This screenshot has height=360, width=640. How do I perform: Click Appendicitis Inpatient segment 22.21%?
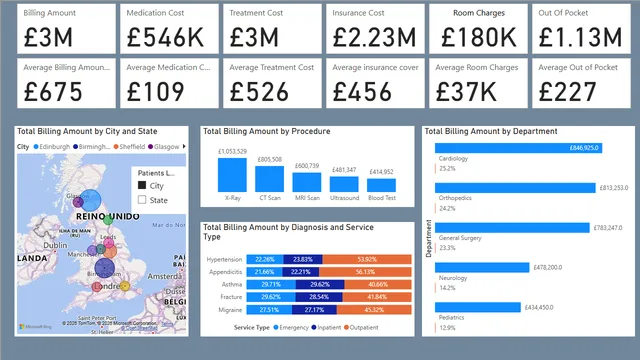point(301,272)
